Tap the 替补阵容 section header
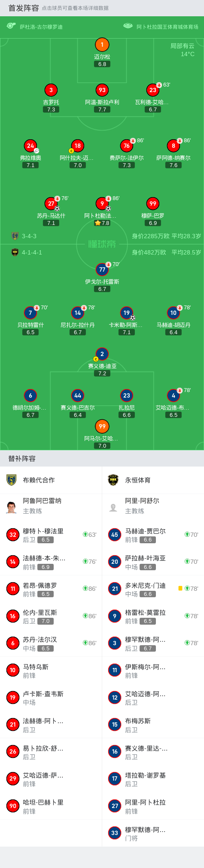This screenshot has height=868, width=204. click(22, 458)
